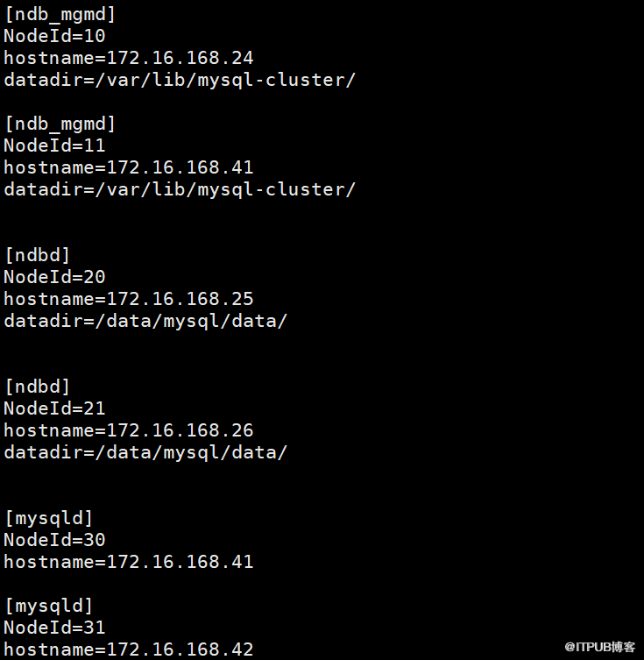Click the second [ndbd] section header
Image resolution: width=644 pixels, height=660 pixels.
(37, 387)
